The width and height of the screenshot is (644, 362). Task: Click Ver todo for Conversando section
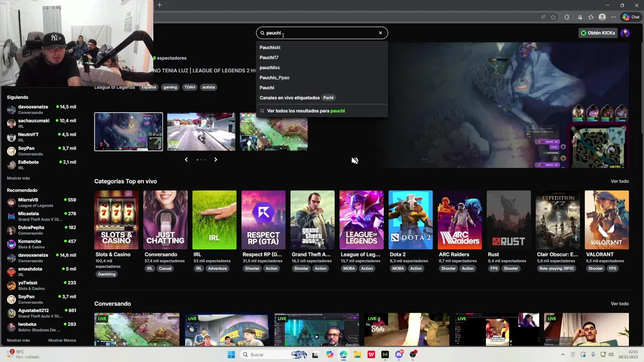pos(619,304)
